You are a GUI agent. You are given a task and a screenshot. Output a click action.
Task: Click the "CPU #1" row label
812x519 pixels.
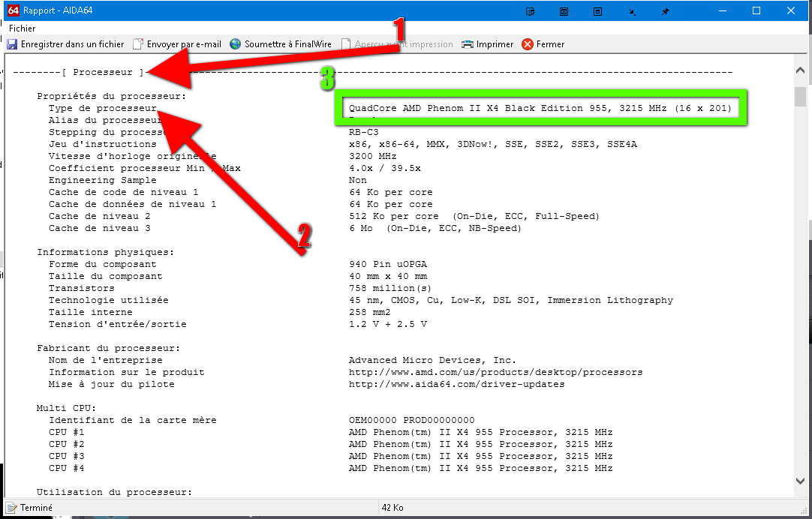[66, 432]
